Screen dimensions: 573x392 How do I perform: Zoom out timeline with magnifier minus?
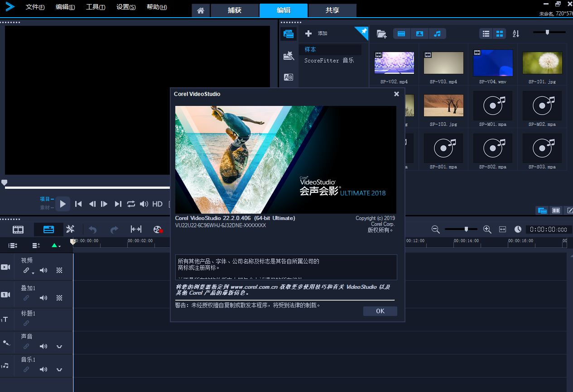pos(436,229)
